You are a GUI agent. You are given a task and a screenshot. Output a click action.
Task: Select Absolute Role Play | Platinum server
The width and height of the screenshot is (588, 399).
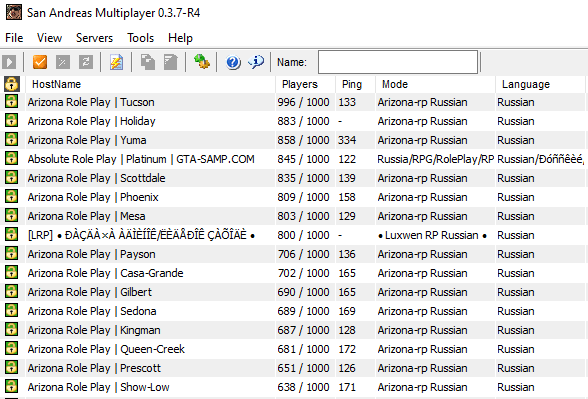pyautogui.click(x=141, y=159)
